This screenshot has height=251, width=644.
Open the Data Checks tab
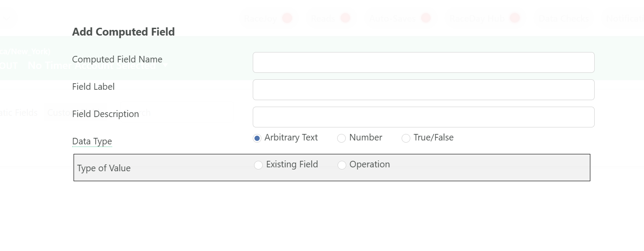click(563, 19)
